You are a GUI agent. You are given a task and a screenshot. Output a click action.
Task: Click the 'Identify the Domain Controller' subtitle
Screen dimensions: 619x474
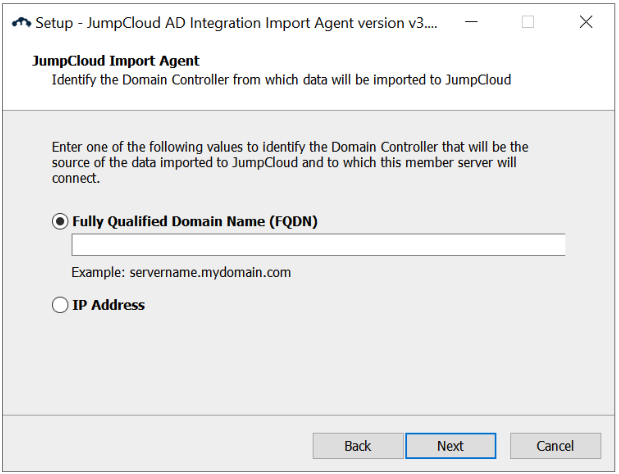(x=281, y=80)
